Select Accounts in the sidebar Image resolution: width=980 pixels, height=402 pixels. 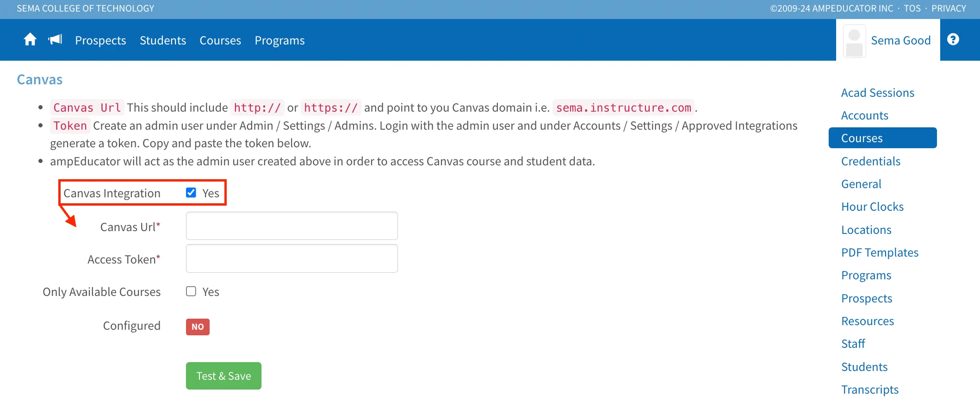click(864, 115)
